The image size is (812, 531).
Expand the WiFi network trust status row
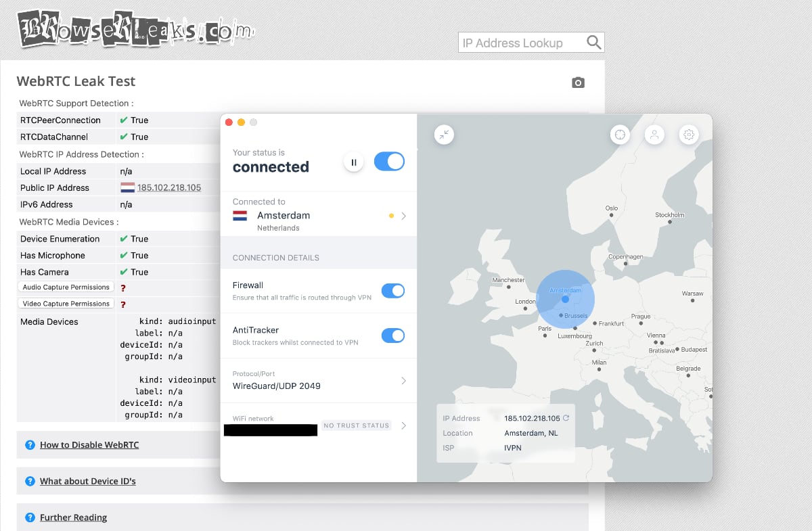point(404,425)
